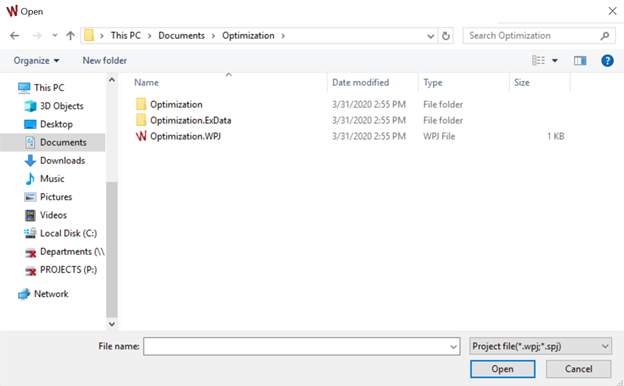624x386 pixels.
Task: Create a New folder
Action: [105, 60]
